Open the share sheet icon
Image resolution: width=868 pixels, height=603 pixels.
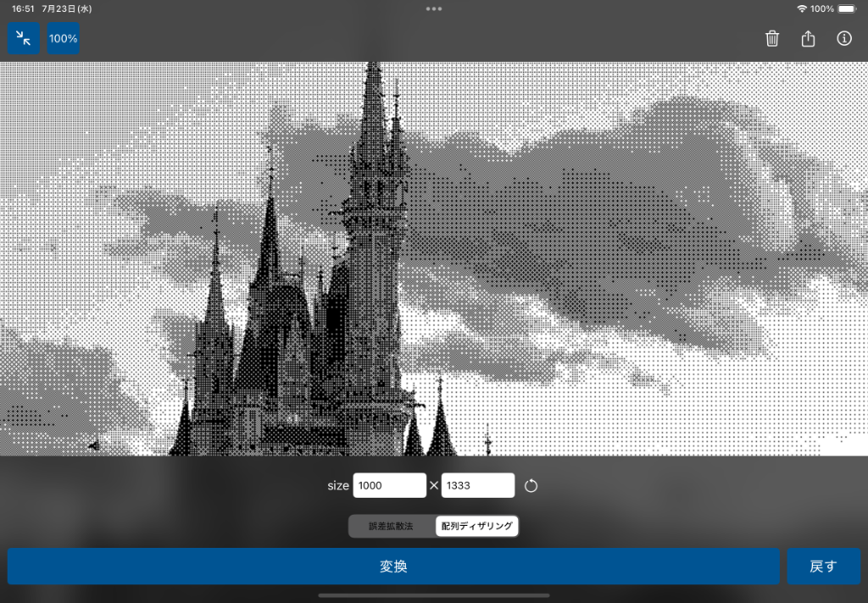coord(808,39)
